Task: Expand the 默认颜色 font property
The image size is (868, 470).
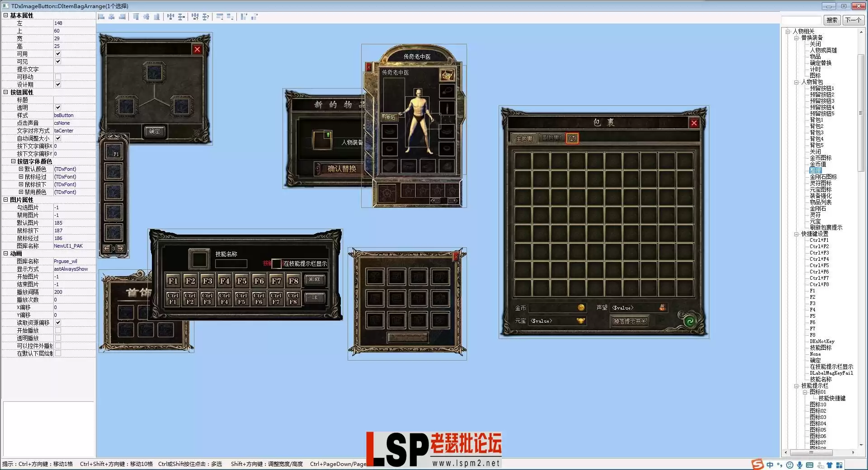Action: tap(21, 169)
